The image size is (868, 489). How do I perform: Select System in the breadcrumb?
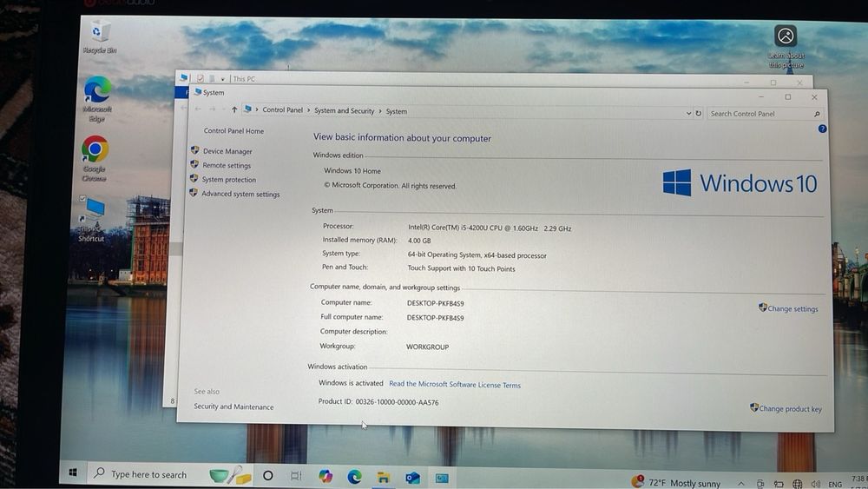[397, 111]
